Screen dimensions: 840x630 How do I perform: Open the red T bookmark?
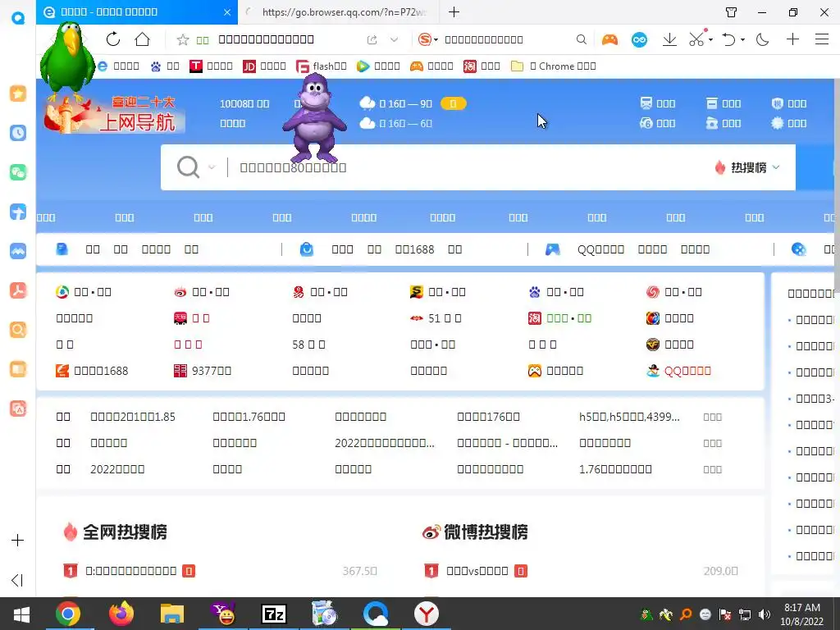[211, 66]
